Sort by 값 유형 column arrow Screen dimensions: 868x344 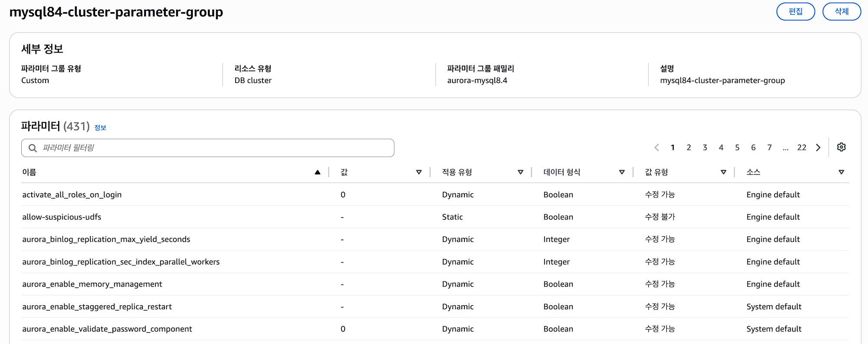(723, 172)
